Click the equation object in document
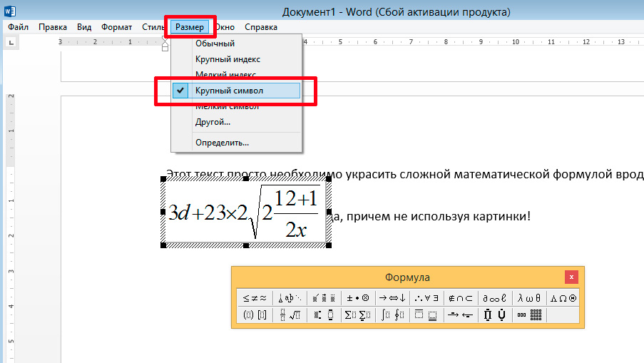Screen dimensions: 644x363 pos(246,213)
